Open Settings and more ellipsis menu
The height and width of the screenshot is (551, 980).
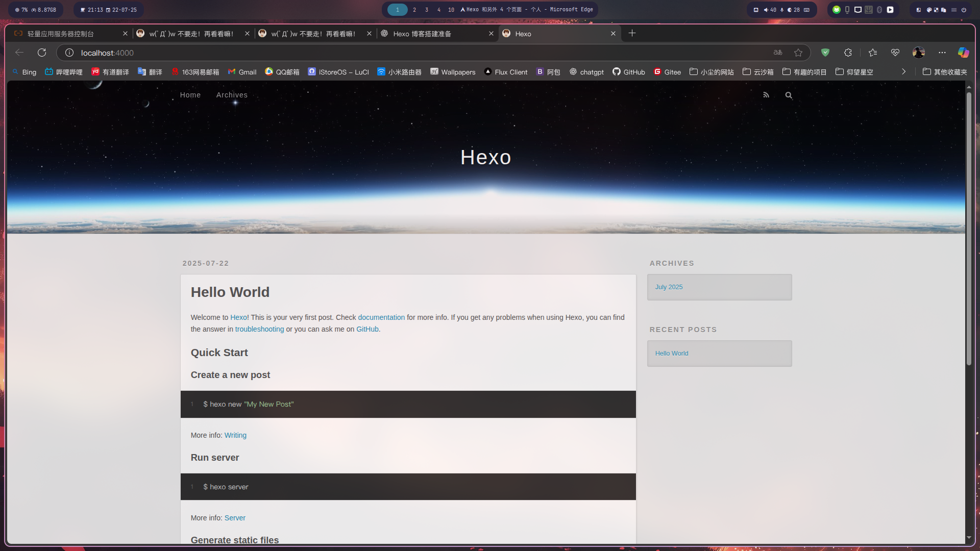tap(942, 53)
